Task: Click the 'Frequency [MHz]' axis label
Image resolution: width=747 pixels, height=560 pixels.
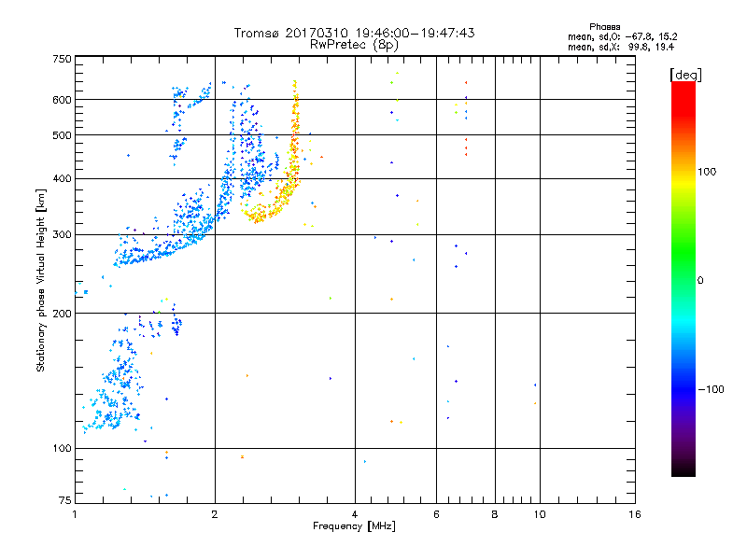Action: pos(354,526)
